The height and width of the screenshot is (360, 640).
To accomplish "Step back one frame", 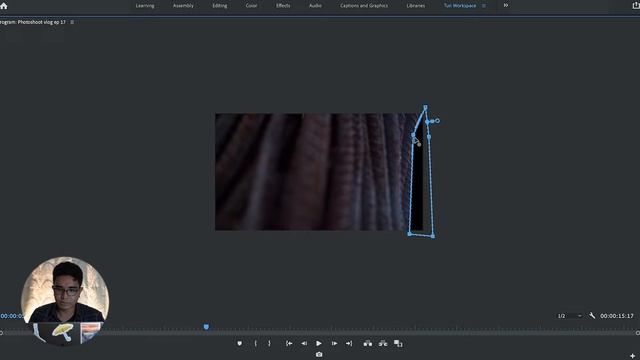I will 304,344.
